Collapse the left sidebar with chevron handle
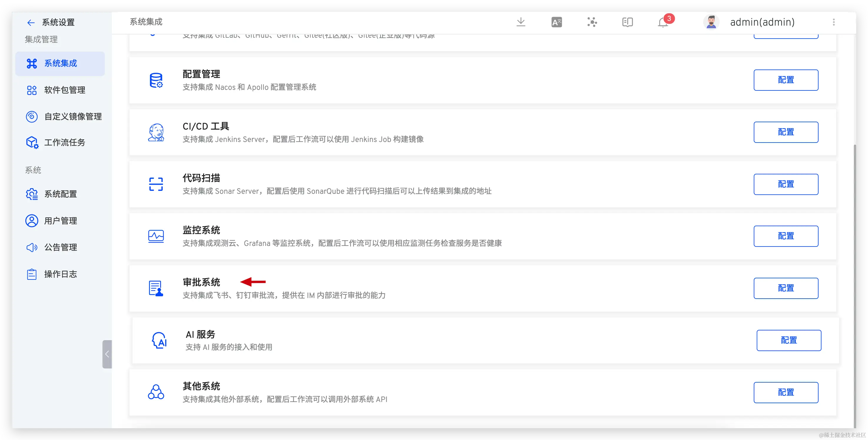This screenshot has height=440, width=868. point(107,354)
